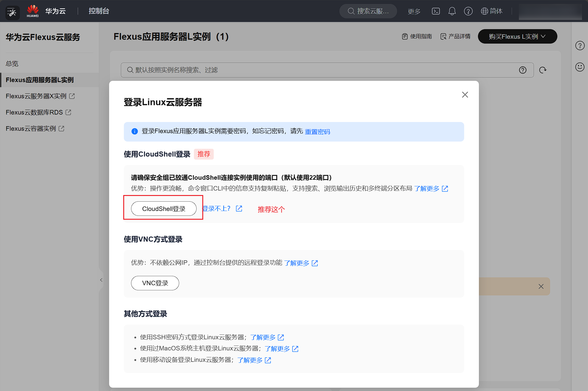Close the Linux login dialog
The image size is (588, 391).
[x=465, y=95]
